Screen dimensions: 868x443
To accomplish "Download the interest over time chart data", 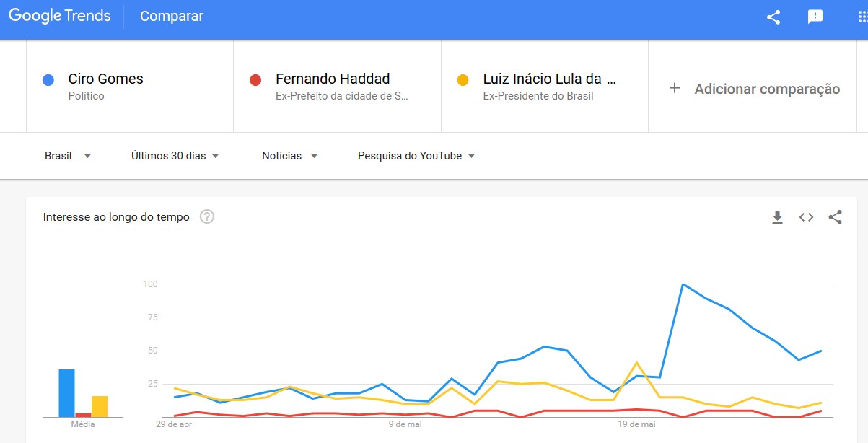I will coord(777,217).
